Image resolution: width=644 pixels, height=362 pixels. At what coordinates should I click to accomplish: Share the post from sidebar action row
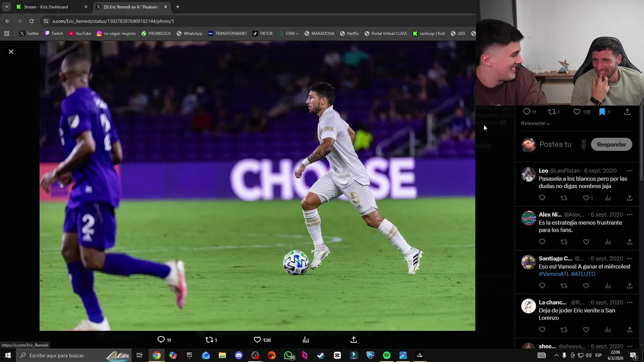(627, 112)
